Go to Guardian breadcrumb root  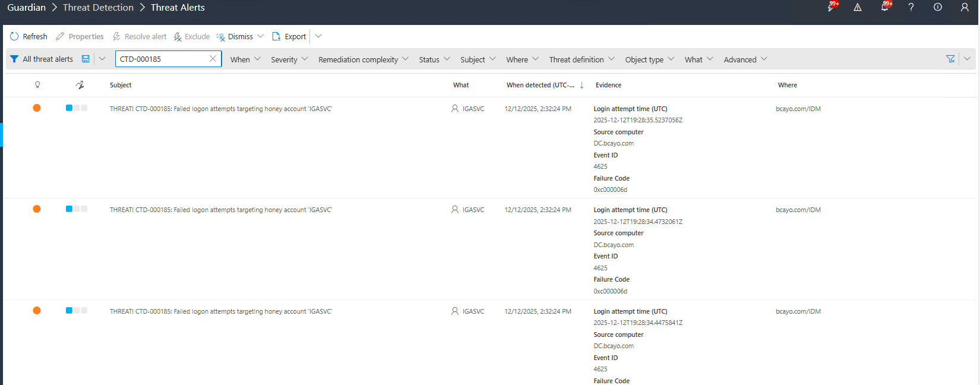[x=26, y=7]
